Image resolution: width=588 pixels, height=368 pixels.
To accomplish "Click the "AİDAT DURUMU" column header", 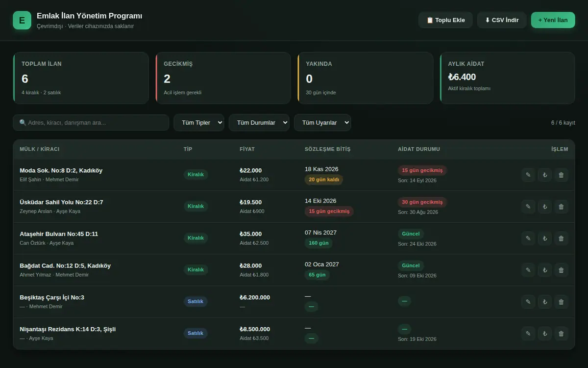I will click(x=419, y=149).
